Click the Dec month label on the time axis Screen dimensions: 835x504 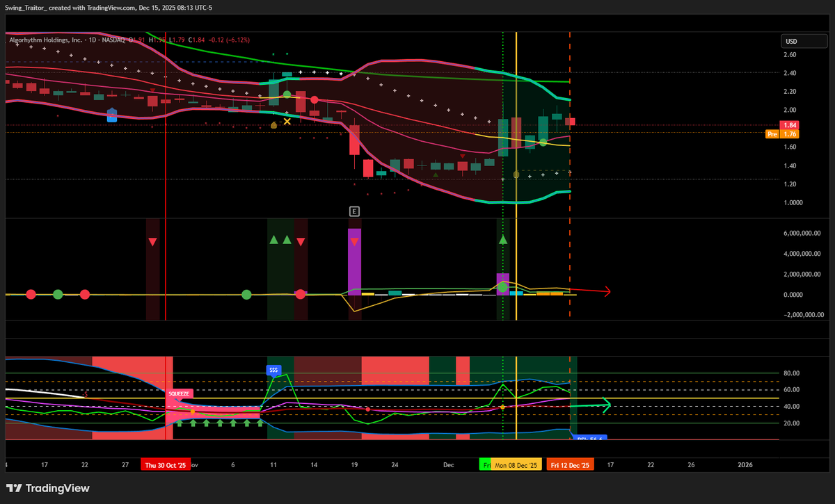tap(448, 465)
